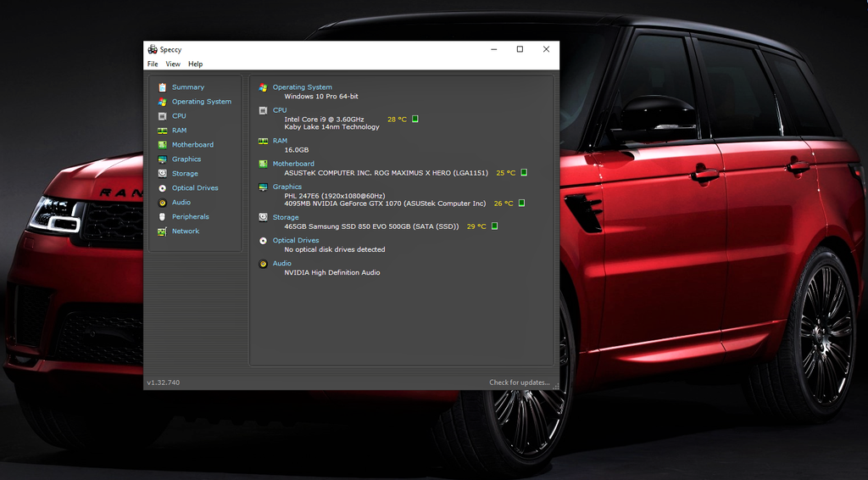Open the View menu
The width and height of the screenshot is (868, 480).
173,64
